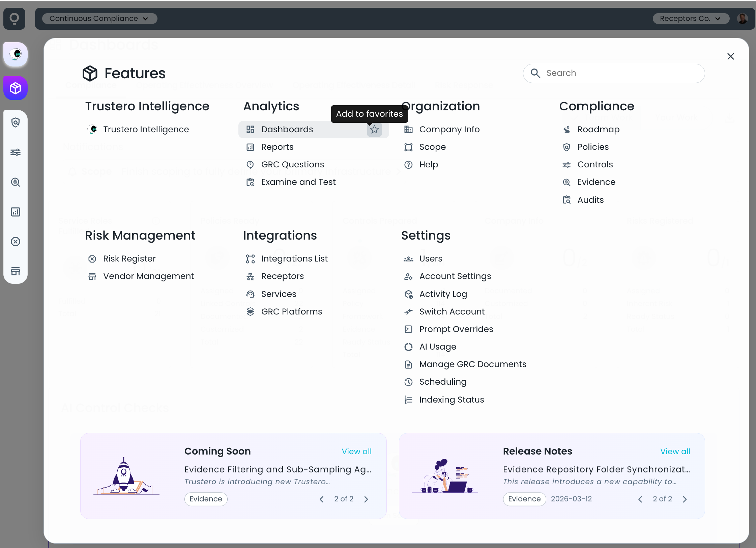Screen dimensions: 756x548
Task: Close the Features panel
Action: coord(730,56)
